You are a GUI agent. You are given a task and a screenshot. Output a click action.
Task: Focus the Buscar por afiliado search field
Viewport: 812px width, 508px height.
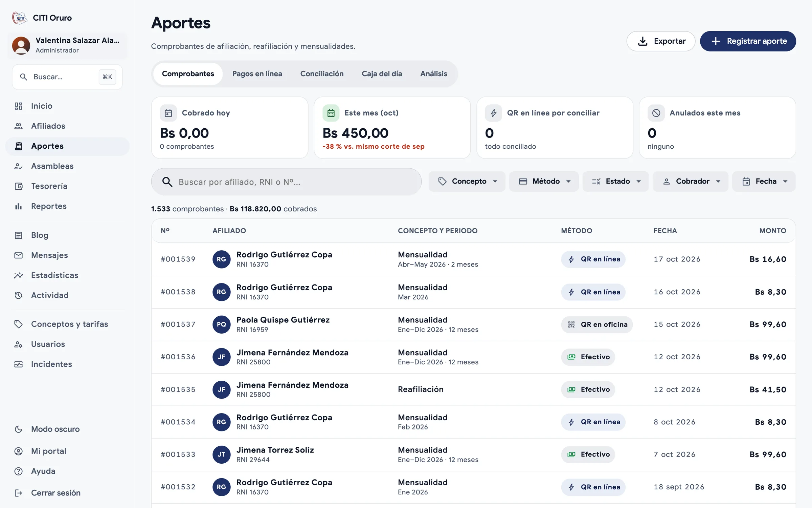point(286,182)
